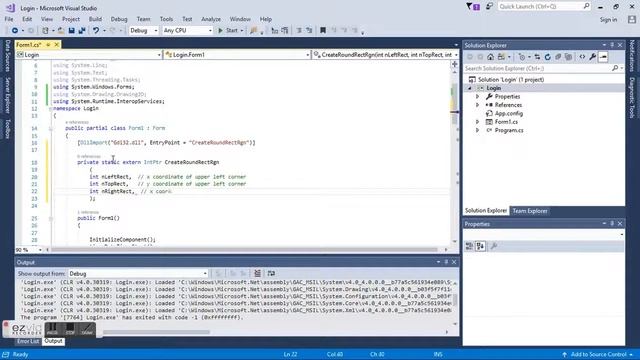640x360 pixels.
Task: Open the Analyze menu
Action: tap(211, 19)
